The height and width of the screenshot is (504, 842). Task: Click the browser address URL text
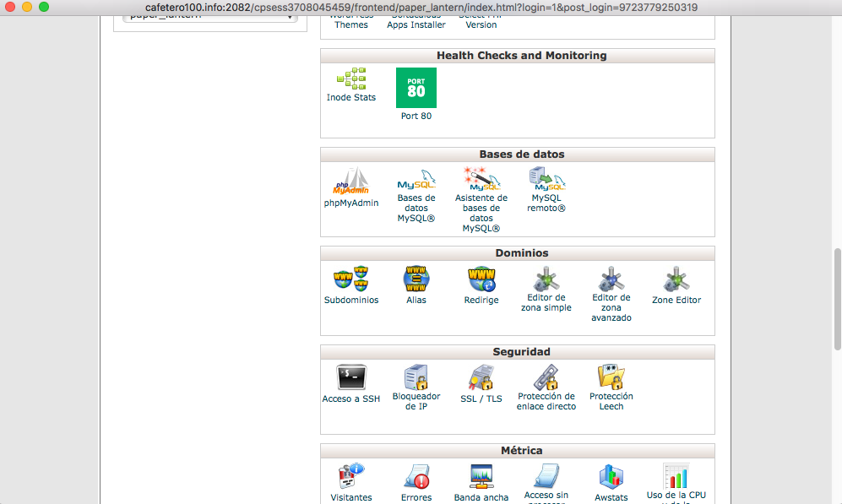[421, 8]
